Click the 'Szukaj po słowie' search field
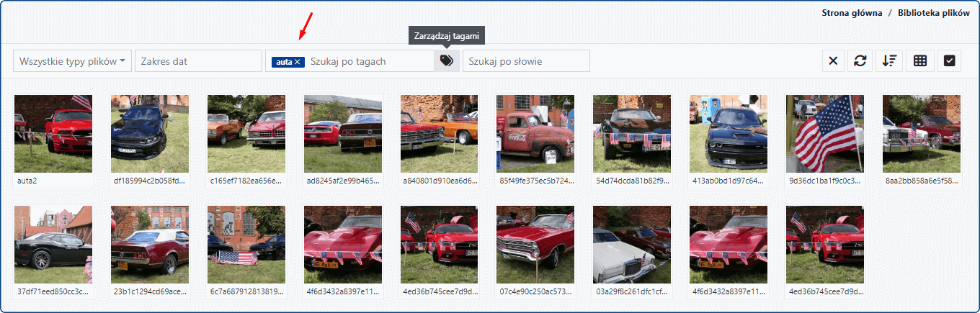Image resolution: width=980 pixels, height=313 pixels. click(x=526, y=61)
